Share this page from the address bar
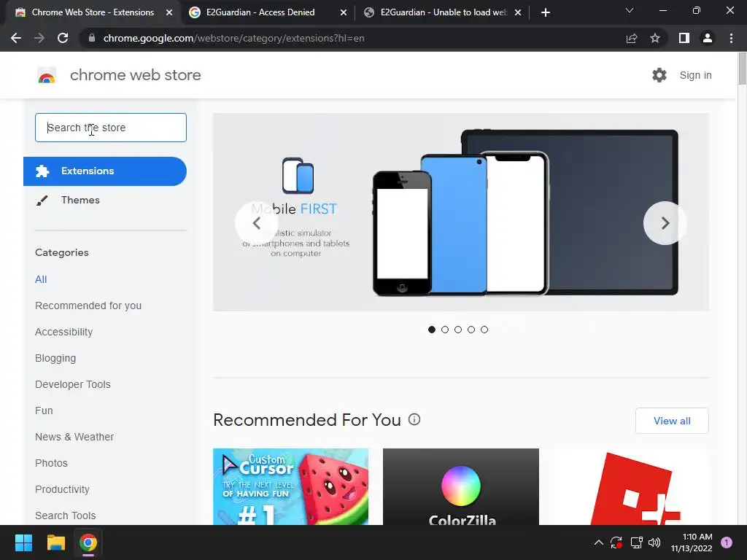Viewport: 747px width, 560px height. coord(632,38)
